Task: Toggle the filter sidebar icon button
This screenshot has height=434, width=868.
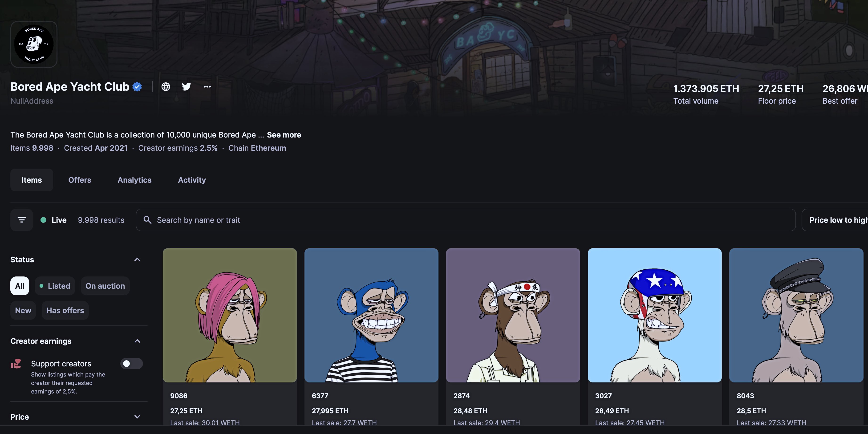Action: pyautogui.click(x=22, y=220)
